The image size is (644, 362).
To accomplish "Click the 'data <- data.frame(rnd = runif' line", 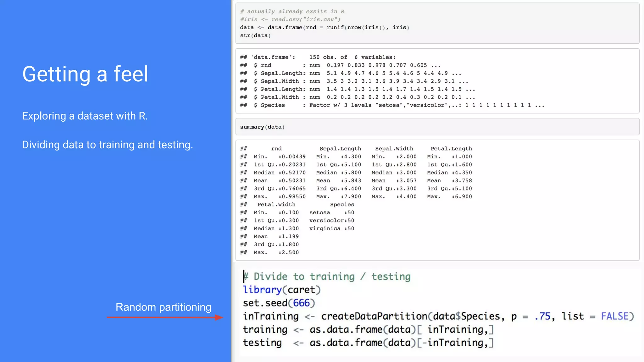I will (325, 28).
